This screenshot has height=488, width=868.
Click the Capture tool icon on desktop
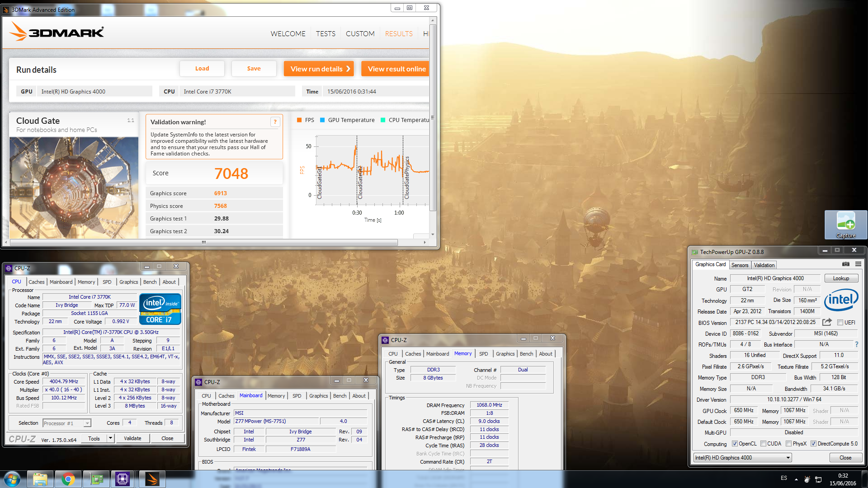click(x=846, y=225)
